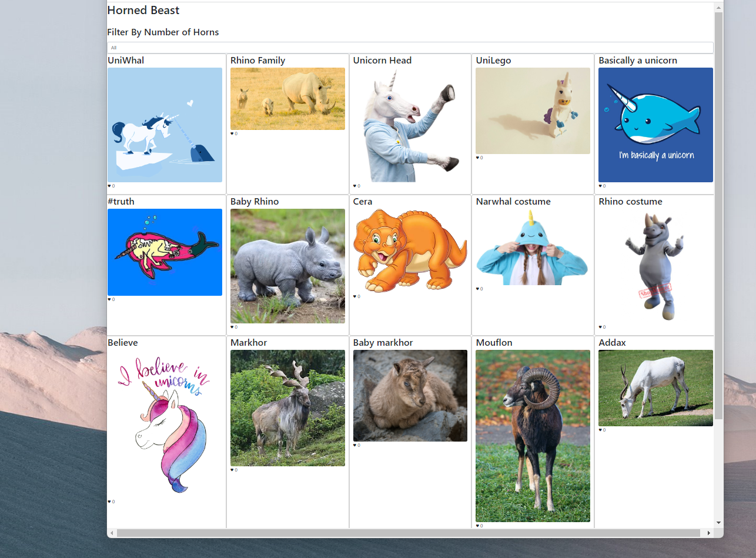Viewport: 756px width, 558px height.
Task: Click the horizontal scrollbar right arrow
Action: (x=709, y=533)
